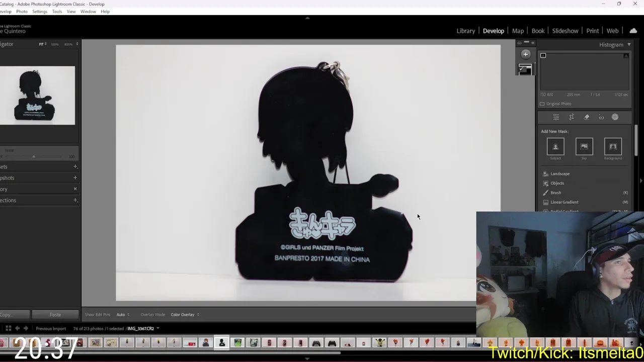Open the Photo menu

[22, 12]
